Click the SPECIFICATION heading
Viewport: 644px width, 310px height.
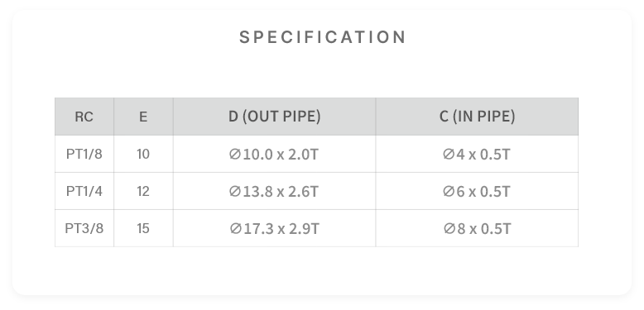click(322, 37)
